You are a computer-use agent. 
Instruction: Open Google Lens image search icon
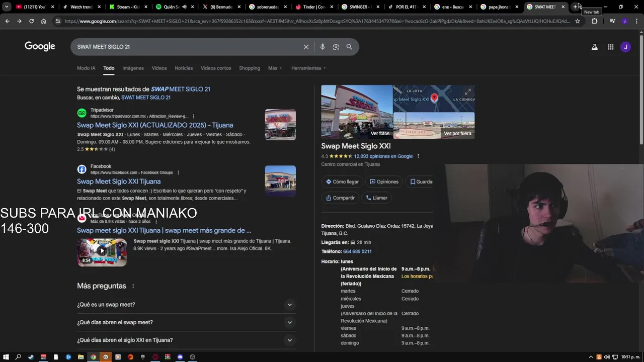[x=336, y=47]
